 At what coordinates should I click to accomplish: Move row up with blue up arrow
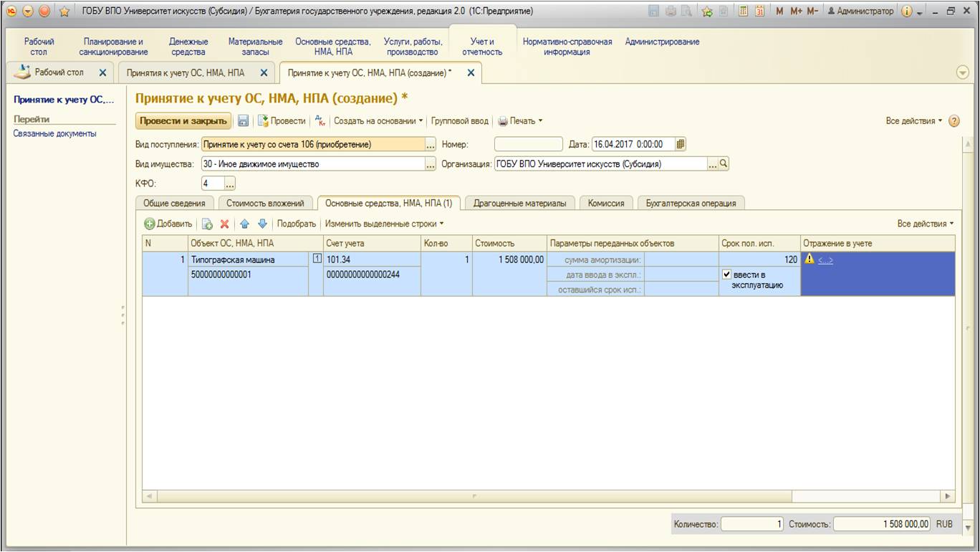pyautogui.click(x=244, y=224)
